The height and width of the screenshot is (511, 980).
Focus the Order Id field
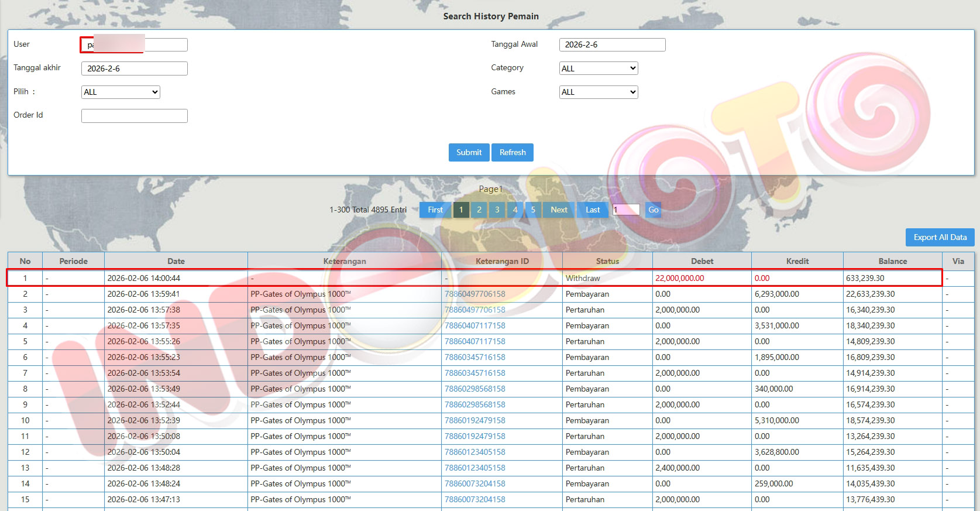point(135,116)
